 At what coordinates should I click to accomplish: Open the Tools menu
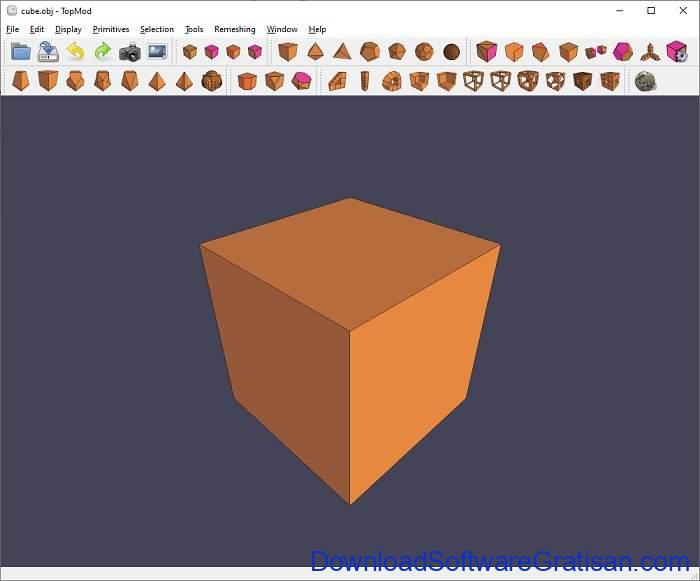[x=194, y=29]
